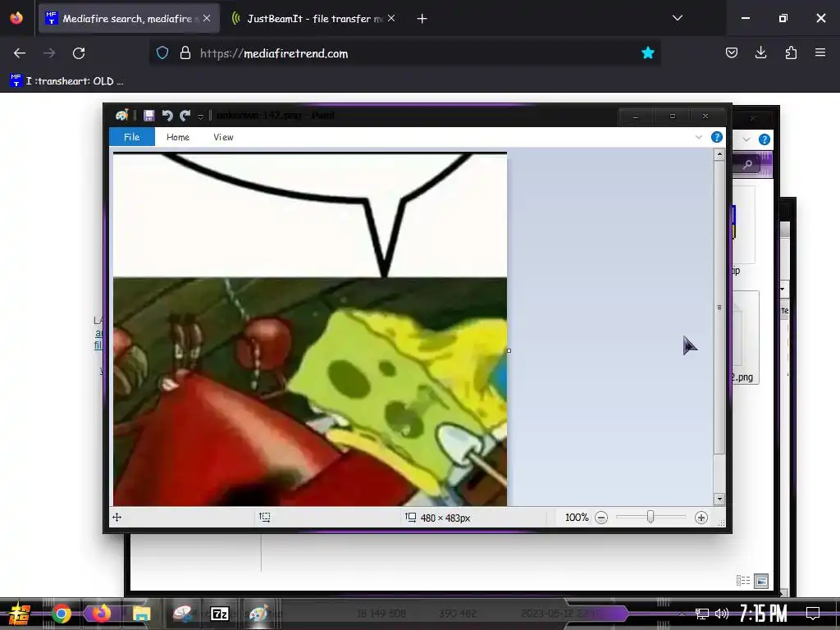This screenshot has width=840, height=630.
Task: Zoom in using the plus button
Action: [x=701, y=518]
